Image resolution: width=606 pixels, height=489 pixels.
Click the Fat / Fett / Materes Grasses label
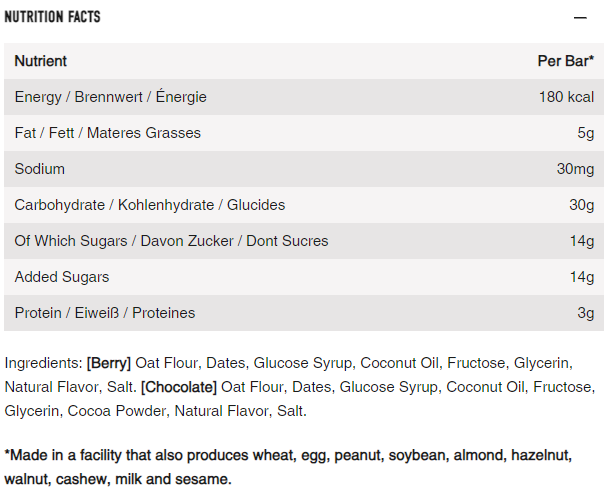(x=107, y=133)
